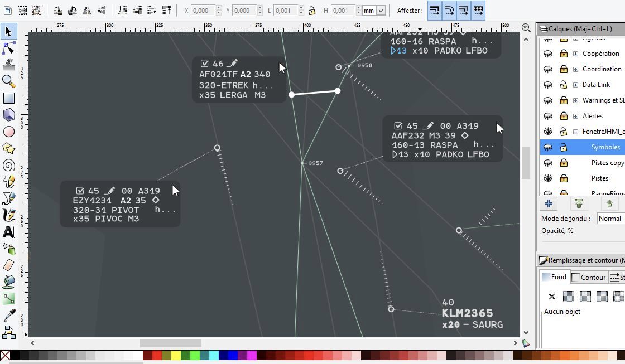This screenshot has height=364, width=625.
Task: Unlock the Coordination layer
Action: click(563, 69)
